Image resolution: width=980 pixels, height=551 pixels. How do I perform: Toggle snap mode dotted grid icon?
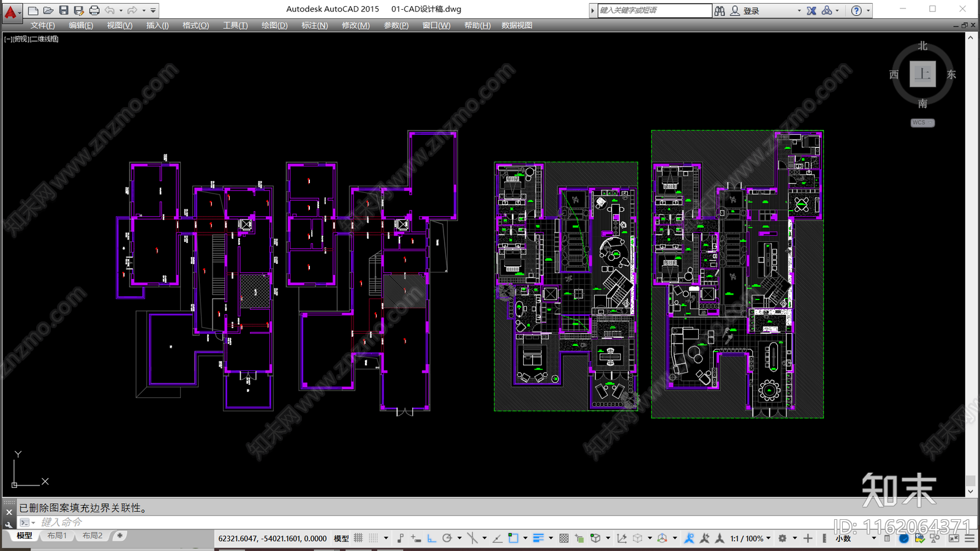pos(373,538)
